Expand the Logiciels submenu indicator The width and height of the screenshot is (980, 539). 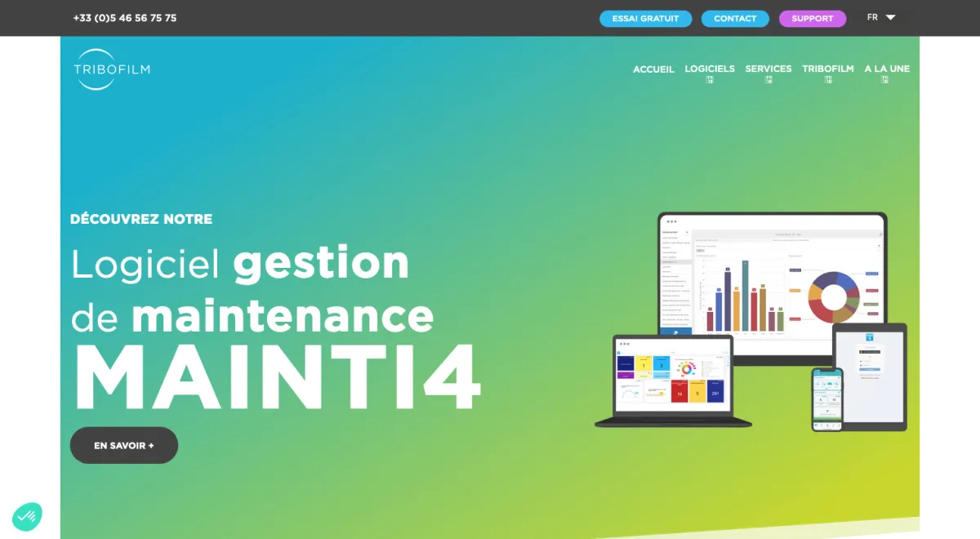[710, 80]
